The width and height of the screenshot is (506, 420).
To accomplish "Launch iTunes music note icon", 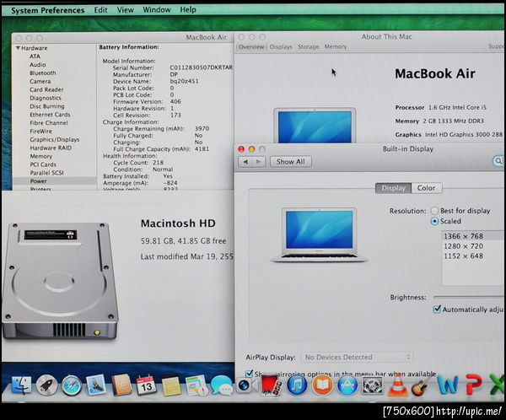I will pyautogui.click(x=297, y=385).
